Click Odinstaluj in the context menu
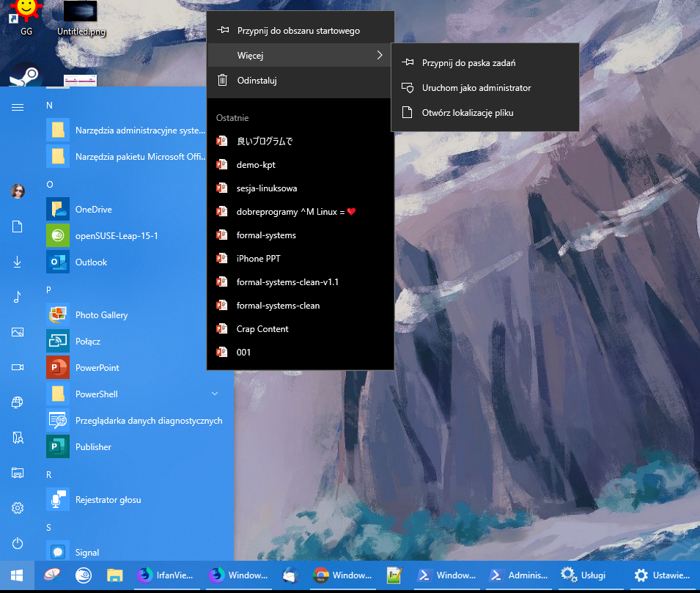 [257, 81]
